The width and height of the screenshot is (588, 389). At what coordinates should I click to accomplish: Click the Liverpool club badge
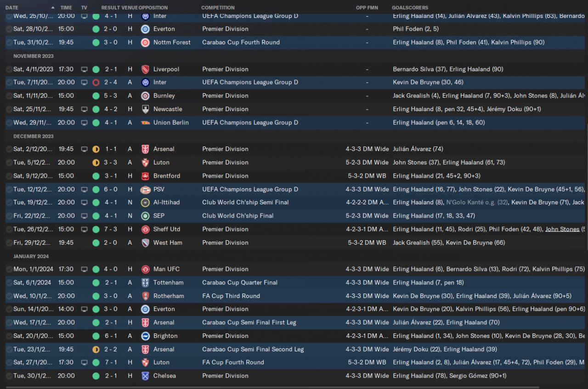point(145,69)
